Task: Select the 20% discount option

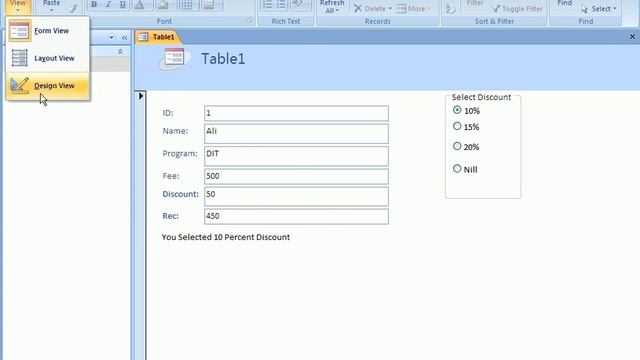Action: pos(457,146)
